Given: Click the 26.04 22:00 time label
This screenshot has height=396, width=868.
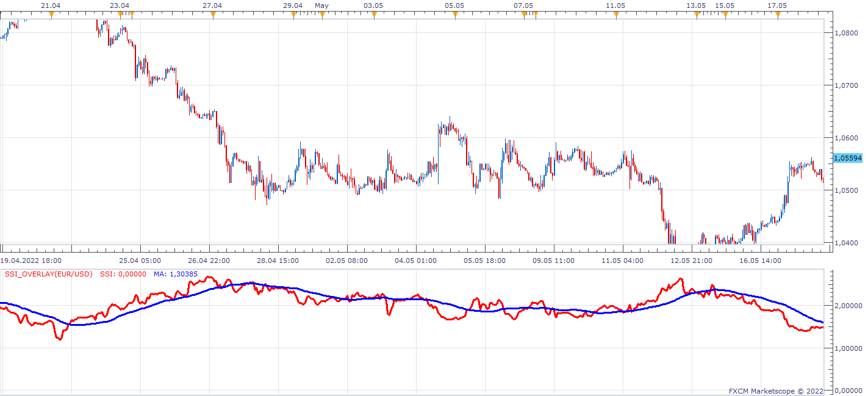Looking at the screenshot, I should coord(209,261).
